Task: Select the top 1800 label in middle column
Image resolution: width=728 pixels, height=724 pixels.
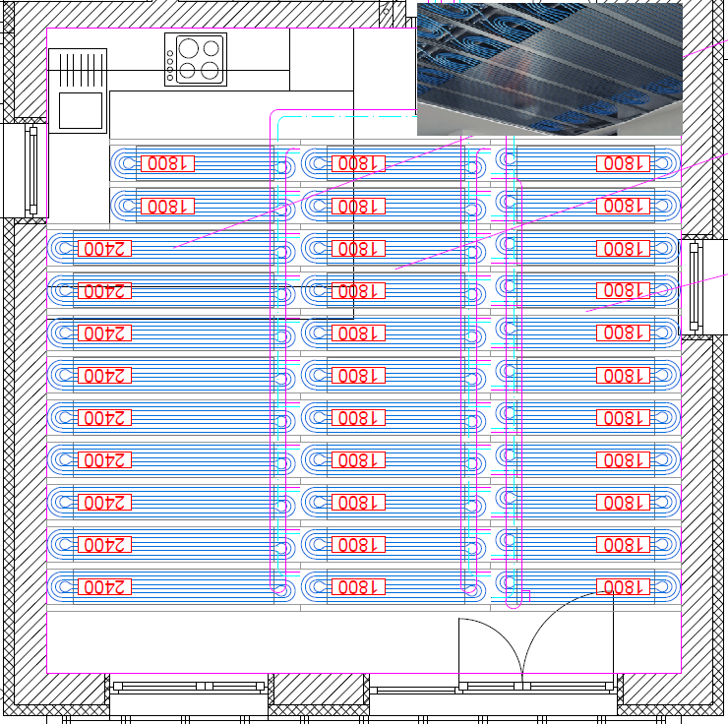Action: [356, 163]
